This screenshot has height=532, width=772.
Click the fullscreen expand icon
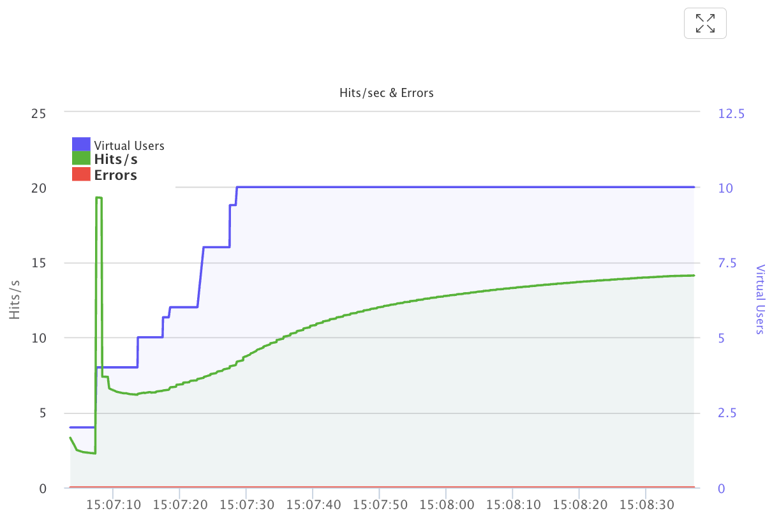pyautogui.click(x=705, y=24)
